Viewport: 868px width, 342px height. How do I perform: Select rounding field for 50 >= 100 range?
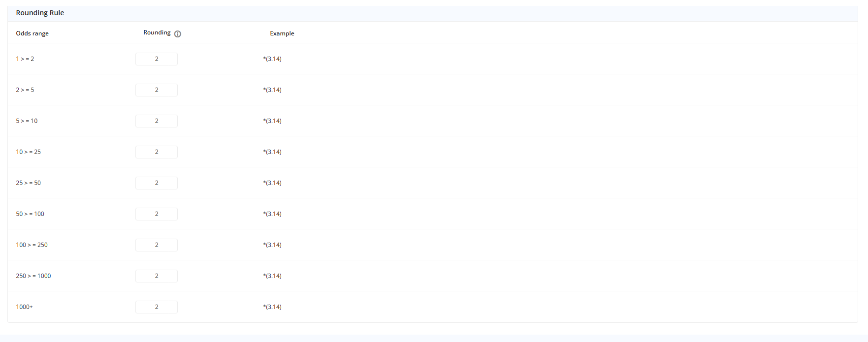[x=157, y=214]
